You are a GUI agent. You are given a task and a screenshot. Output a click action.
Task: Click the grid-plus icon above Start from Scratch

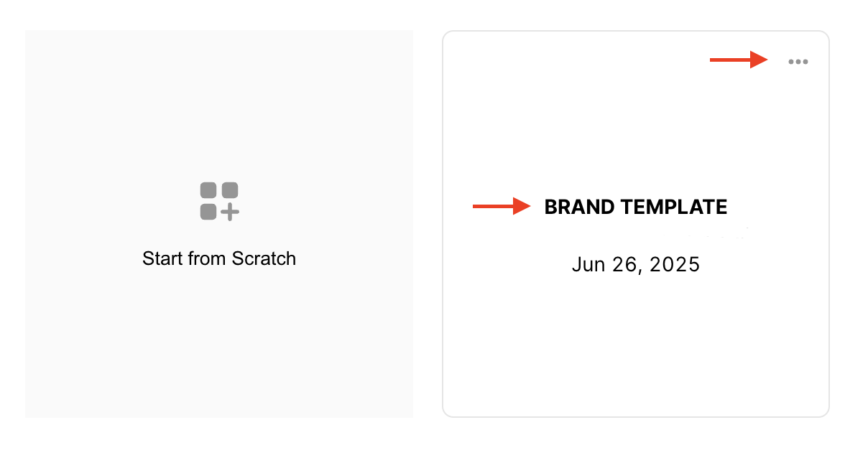219,201
